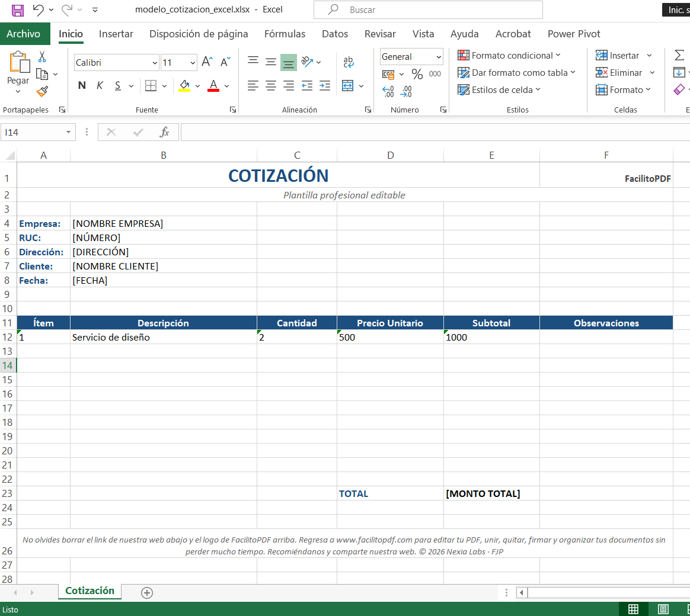Viewport: 690px width, 616px height.
Task: Click the AutoSum sigma icon
Action: (679, 56)
